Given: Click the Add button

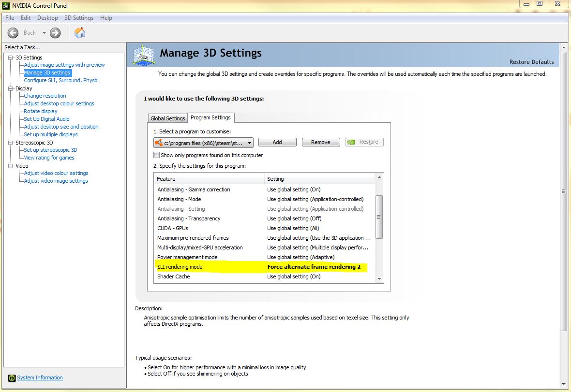Looking at the screenshot, I should point(277,142).
